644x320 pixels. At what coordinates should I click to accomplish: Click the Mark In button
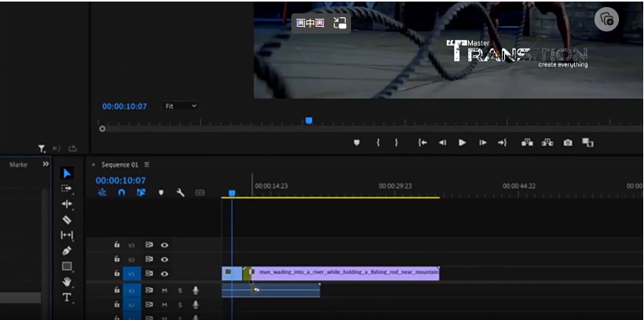click(378, 143)
